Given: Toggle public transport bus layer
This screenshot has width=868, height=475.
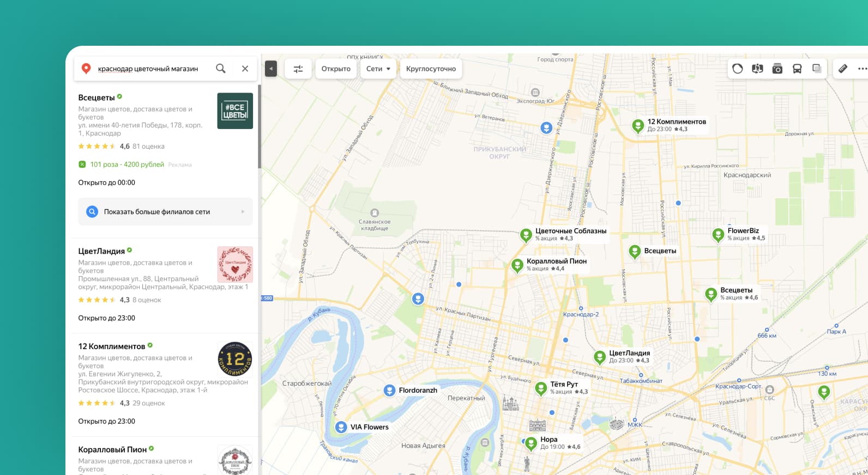Looking at the screenshot, I should (797, 69).
